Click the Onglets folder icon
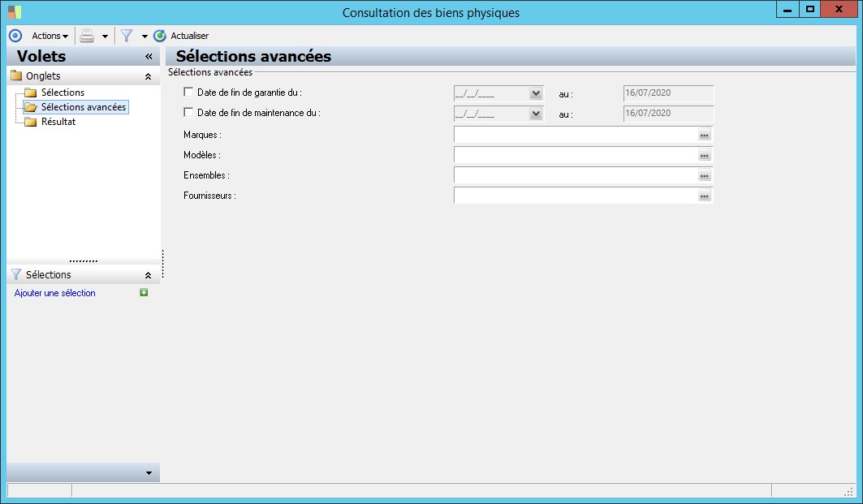 pyautogui.click(x=16, y=75)
